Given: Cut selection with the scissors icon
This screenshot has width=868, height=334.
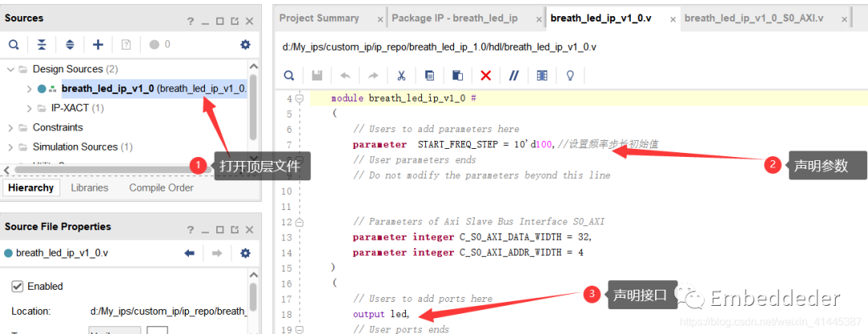Looking at the screenshot, I should 400,76.
